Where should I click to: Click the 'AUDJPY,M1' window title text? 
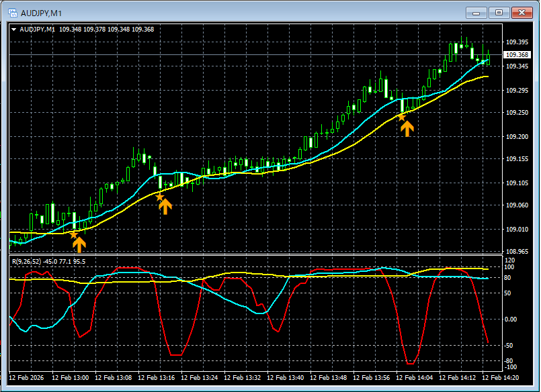pos(41,13)
